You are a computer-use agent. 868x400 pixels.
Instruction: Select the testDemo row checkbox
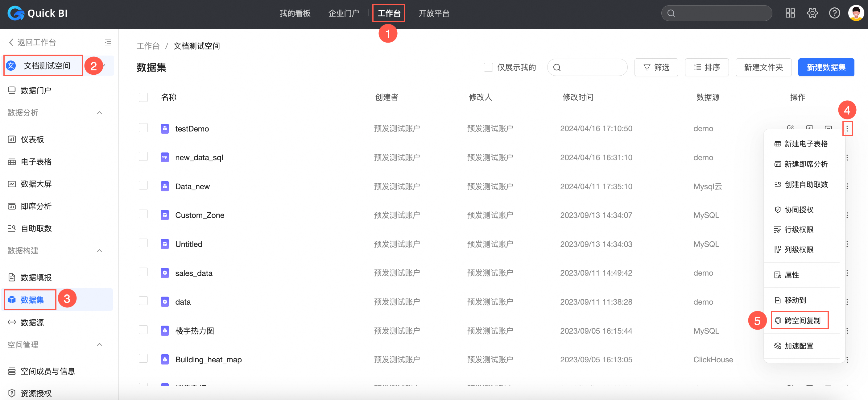click(143, 128)
